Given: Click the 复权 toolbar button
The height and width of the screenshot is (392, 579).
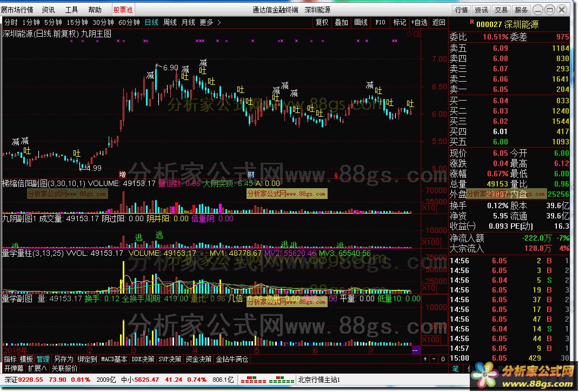Looking at the screenshot, I should pos(322,23).
